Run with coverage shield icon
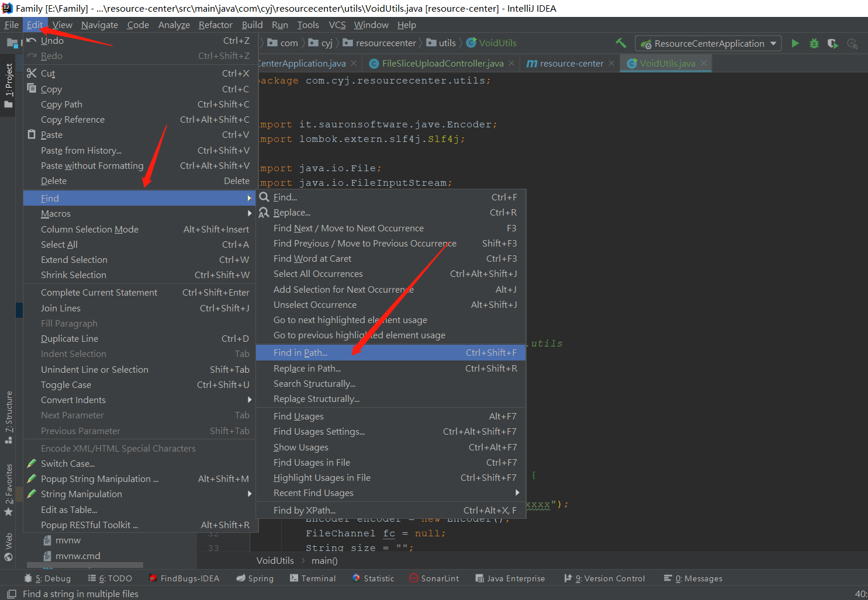Viewport: 868px width, 600px height. [833, 43]
